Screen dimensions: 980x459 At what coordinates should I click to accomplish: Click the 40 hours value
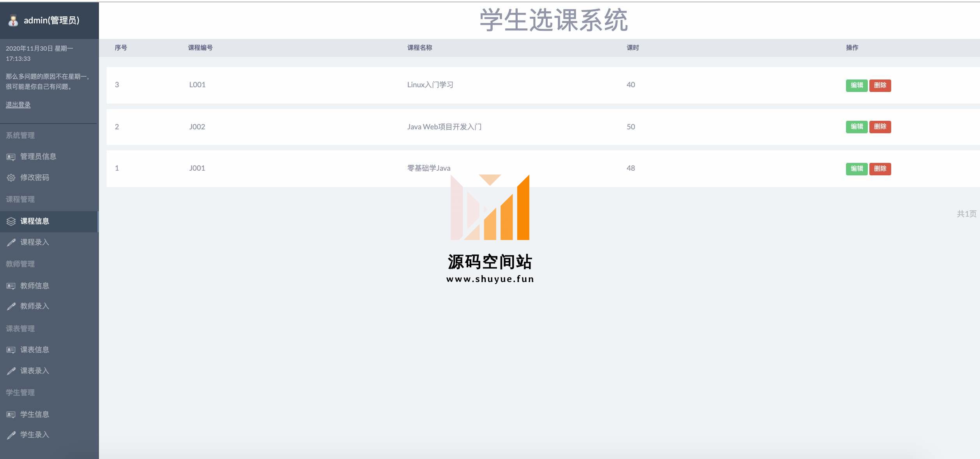point(631,85)
